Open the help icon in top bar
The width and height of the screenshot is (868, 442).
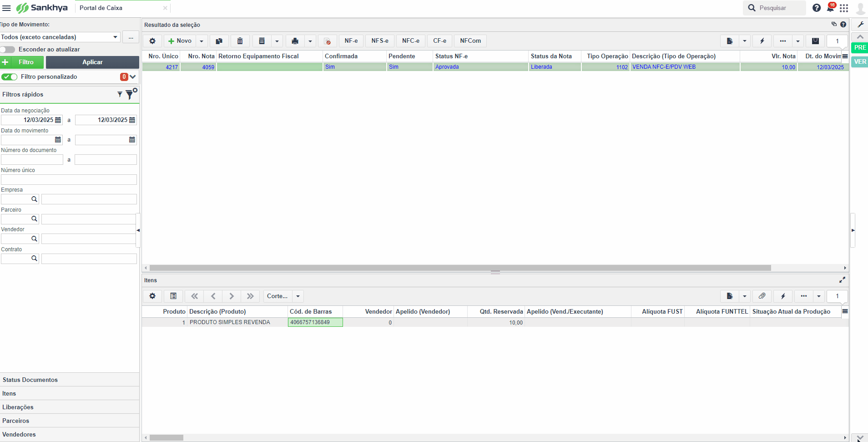817,8
